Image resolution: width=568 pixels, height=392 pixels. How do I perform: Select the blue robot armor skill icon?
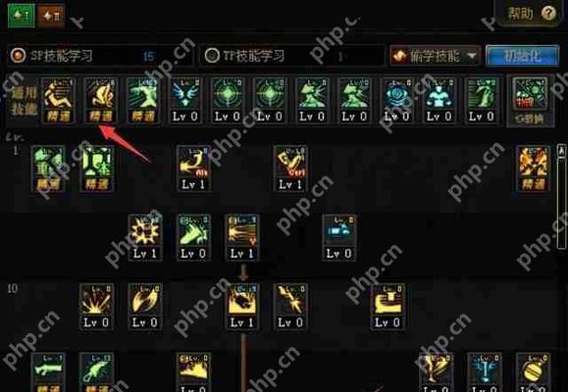[439, 100]
